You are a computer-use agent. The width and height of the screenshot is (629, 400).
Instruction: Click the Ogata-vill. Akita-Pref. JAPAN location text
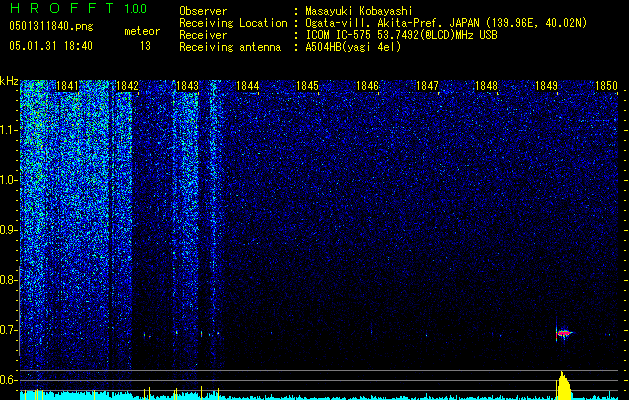tap(446, 23)
